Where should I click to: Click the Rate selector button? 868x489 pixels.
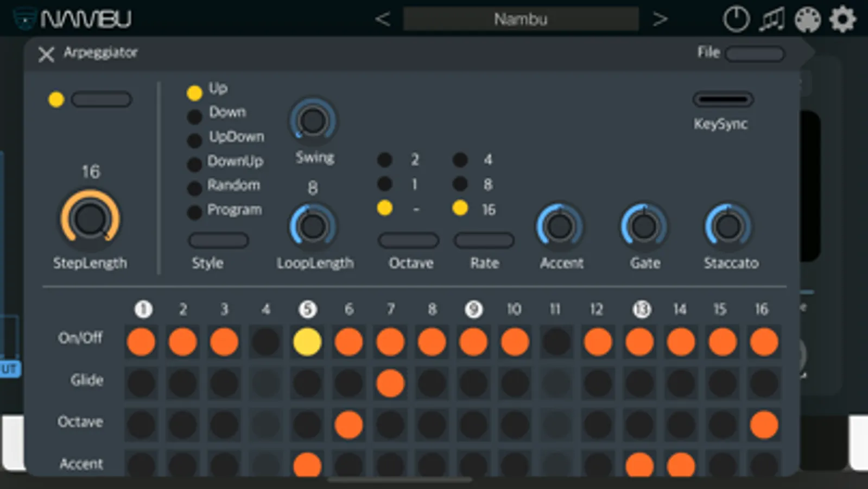tap(484, 240)
